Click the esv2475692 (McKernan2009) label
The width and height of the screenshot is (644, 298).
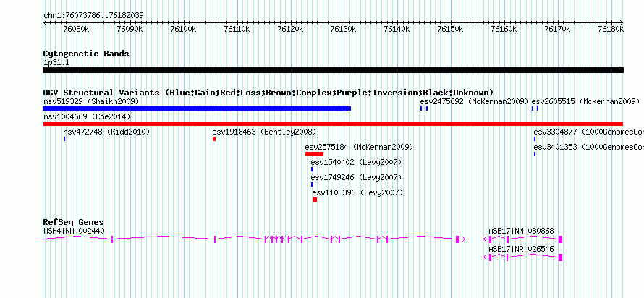click(x=474, y=101)
